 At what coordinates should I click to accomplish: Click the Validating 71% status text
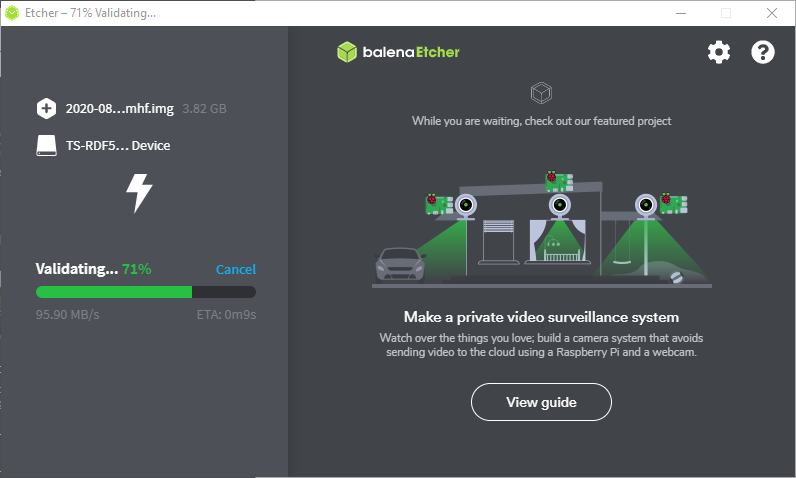tap(93, 269)
